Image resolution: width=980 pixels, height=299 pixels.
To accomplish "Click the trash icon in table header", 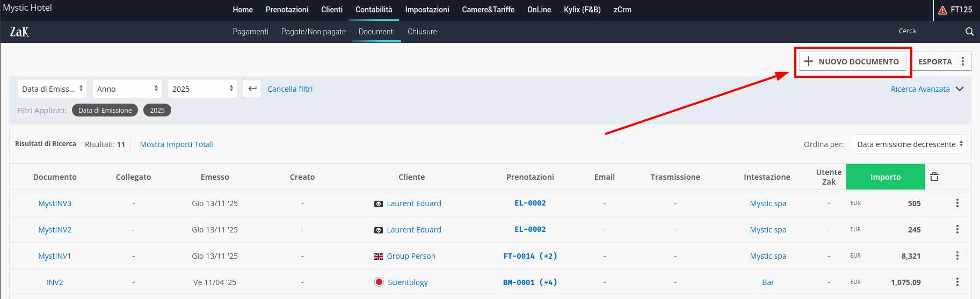I will click(x=934, y=177).
